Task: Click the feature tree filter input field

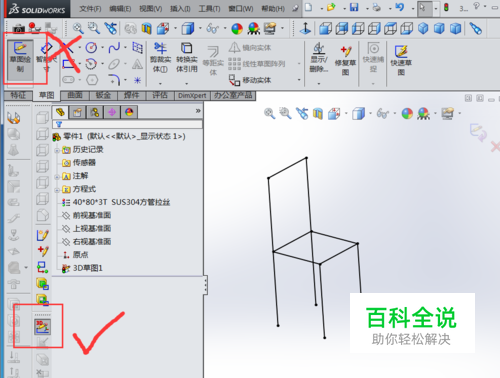Action: 127,124
